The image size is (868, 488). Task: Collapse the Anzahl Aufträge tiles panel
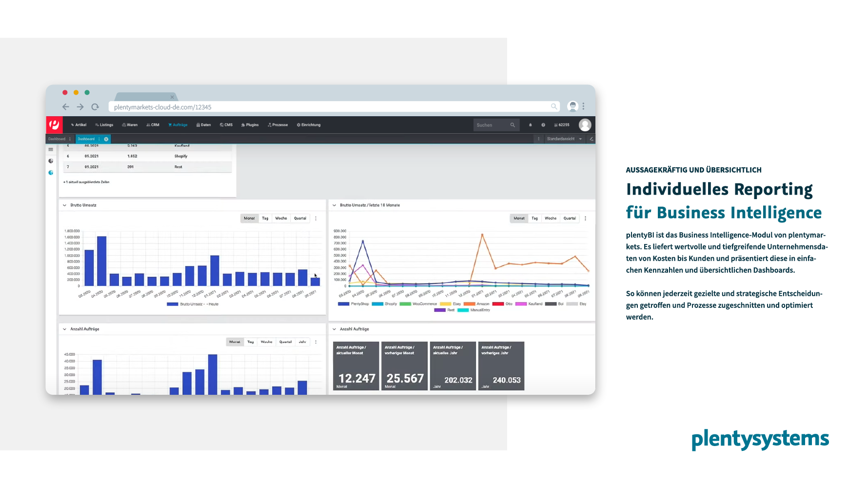point(334,329)
